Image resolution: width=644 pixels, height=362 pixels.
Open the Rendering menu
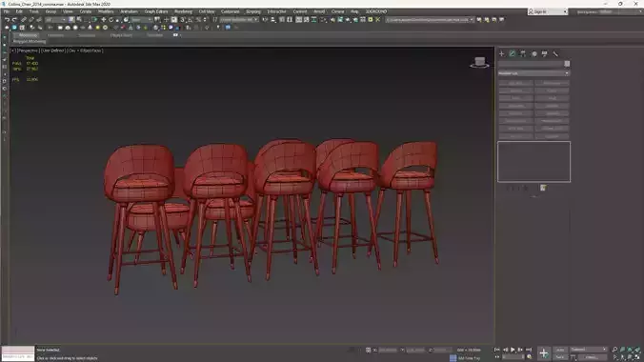(x=183, y=11)
